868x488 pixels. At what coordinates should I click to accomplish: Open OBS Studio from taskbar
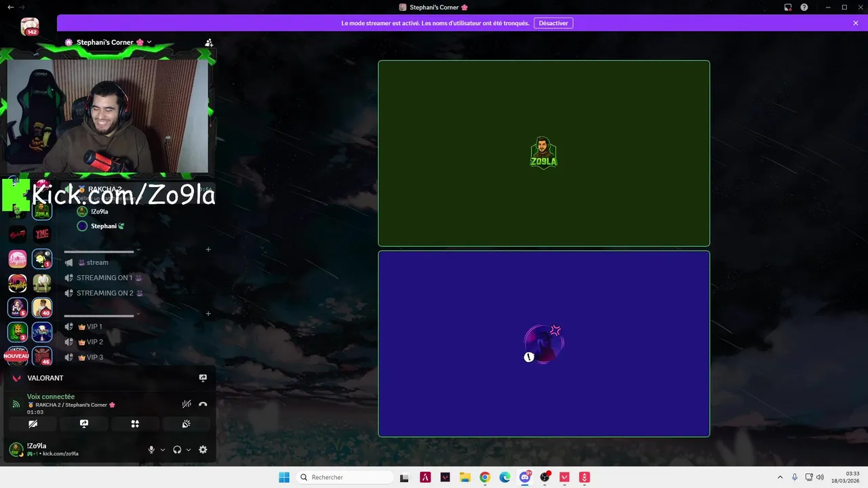click(545, 477)
